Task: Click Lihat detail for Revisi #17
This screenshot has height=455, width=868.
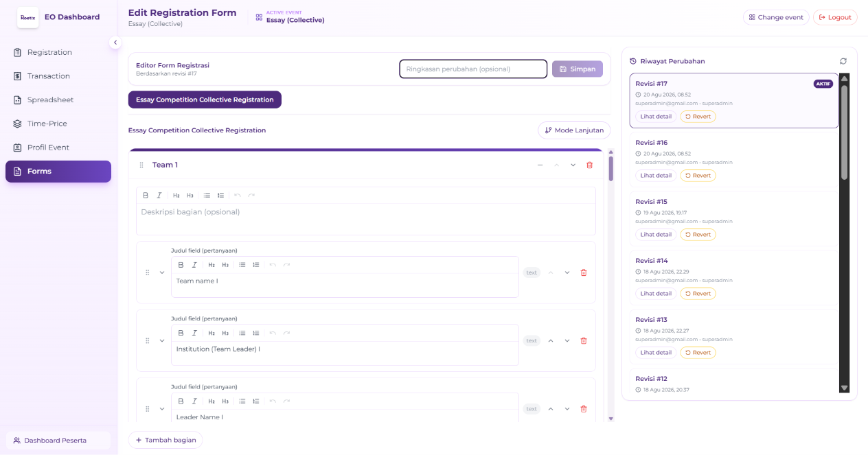Action: point(656,117)
